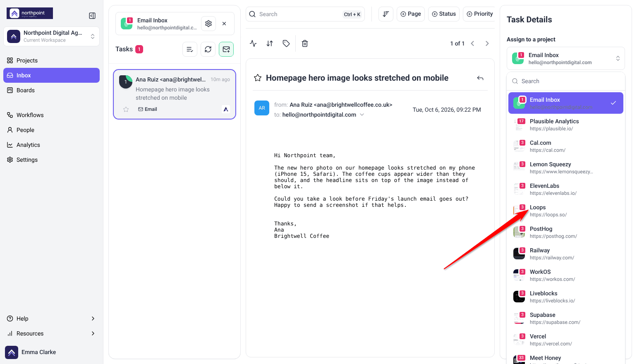The width and height of the screenshot is (637, 364).
Task: Select Plausible Analytics project
Action: (x=566, y=125)
